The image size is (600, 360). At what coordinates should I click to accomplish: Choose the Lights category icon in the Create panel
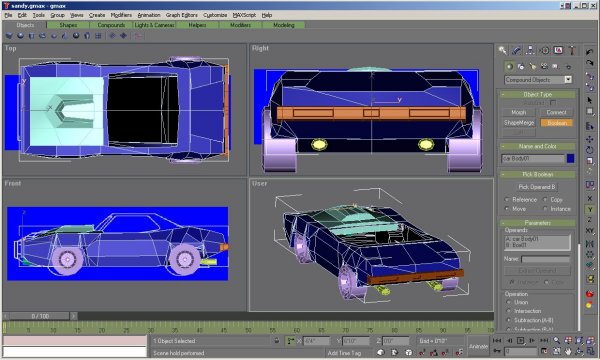tap(533, 66)
